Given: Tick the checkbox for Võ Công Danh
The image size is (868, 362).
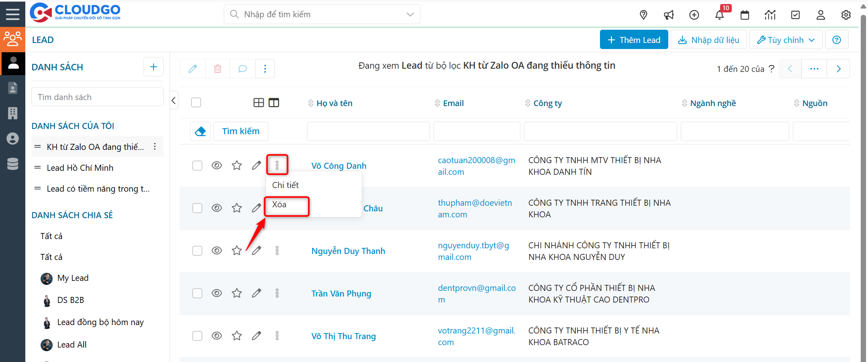Looking at the screenshot, I should pyautogui.click(x=197, y=166).
